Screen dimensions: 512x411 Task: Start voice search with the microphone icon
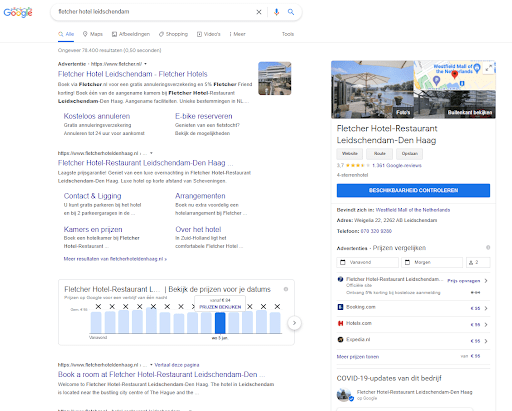[x=276, y=12]
